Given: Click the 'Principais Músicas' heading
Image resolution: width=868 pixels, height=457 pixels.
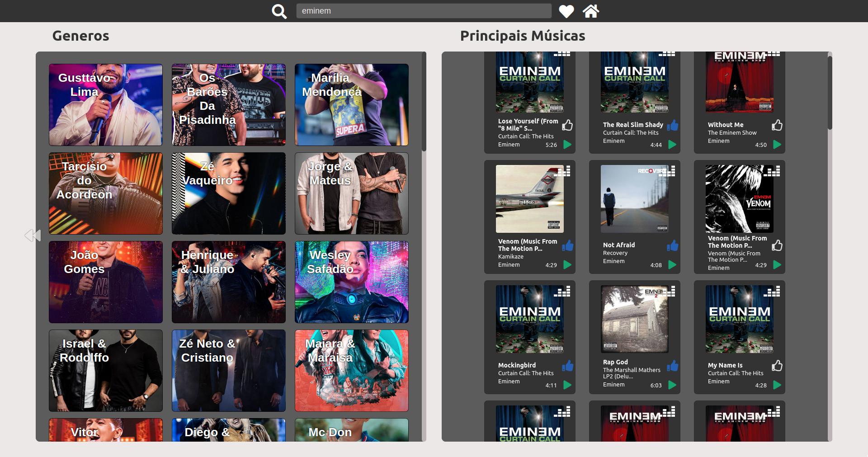Looking at the screenshot, I should coord(523,36).
